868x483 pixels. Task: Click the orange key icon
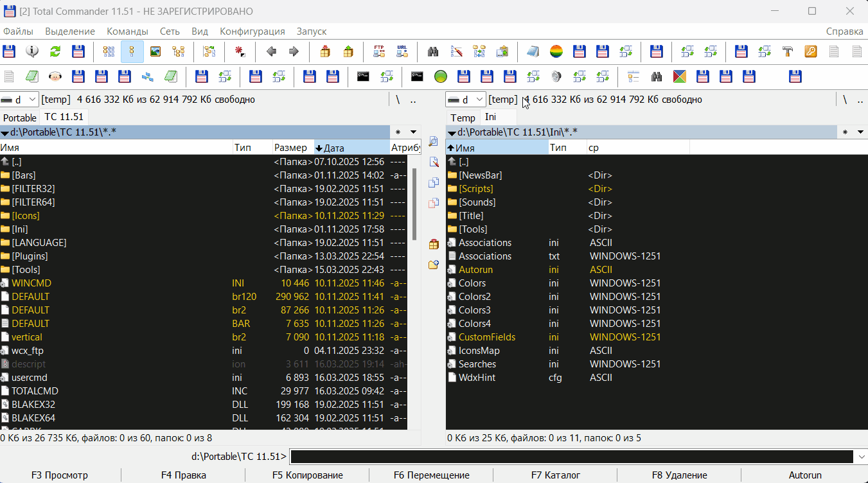click(811, 51)
